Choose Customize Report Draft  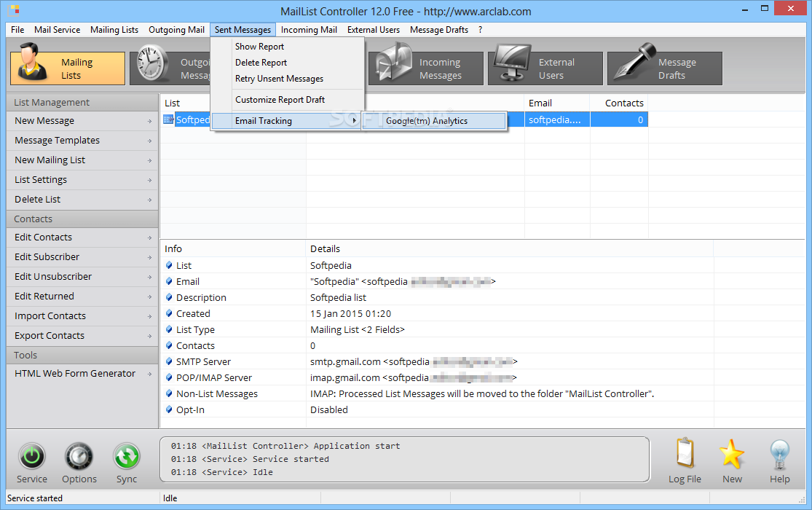point(280,100)
